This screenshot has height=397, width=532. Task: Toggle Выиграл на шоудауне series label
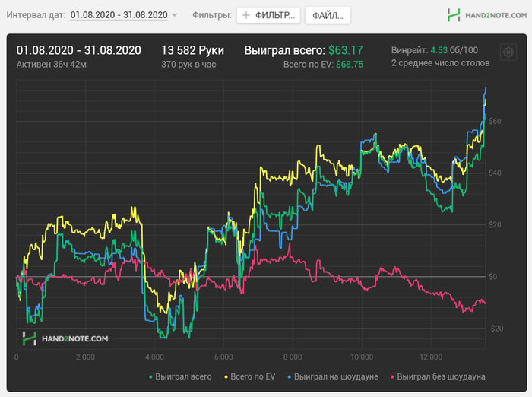336,376
